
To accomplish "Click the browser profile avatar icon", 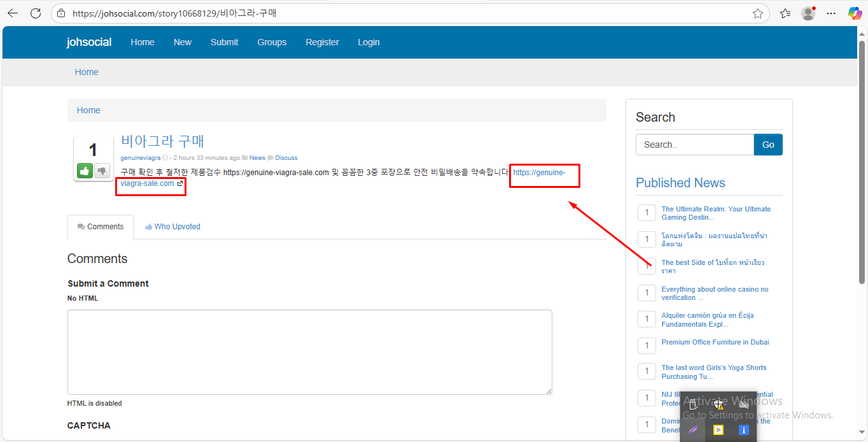I will (x=808, y=13).
